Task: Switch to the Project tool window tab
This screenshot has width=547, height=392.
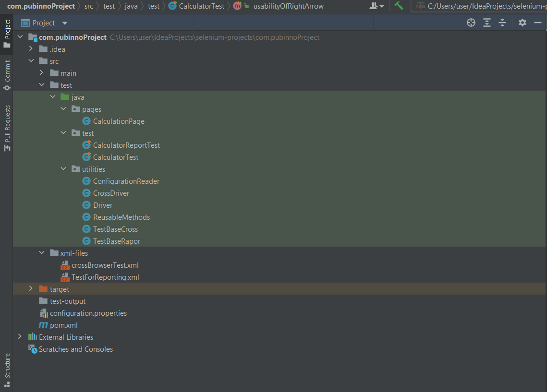Action: pos(7,34)
